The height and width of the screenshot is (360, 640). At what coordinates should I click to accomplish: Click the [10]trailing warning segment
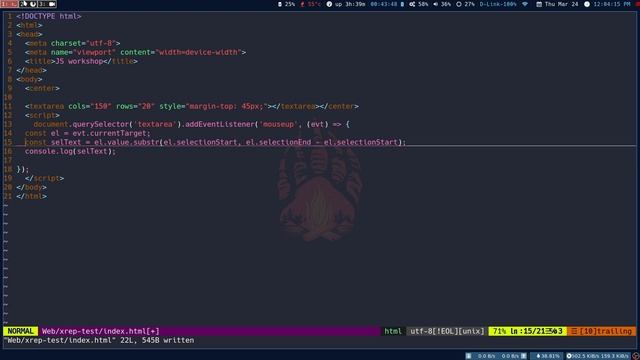[602, 331]
